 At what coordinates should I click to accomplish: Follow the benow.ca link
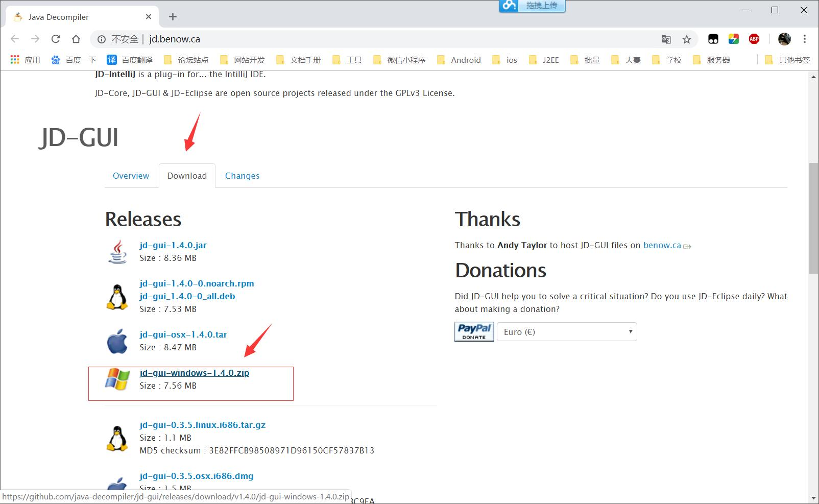point(662,245)
